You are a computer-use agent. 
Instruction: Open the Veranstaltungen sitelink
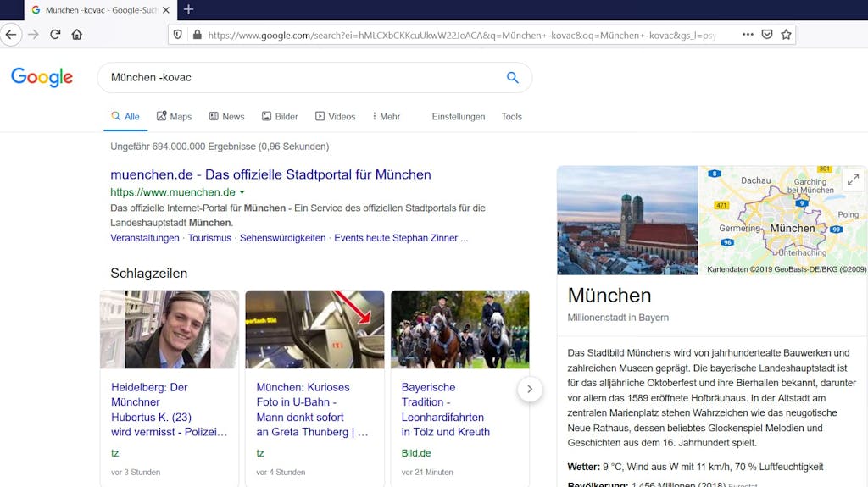(x=144, y=238)
